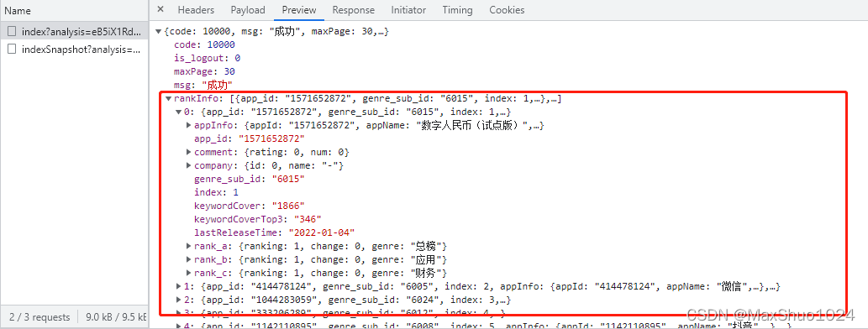Click the 9.0 kB / 9.5 kB transferred status
Screen dimensions: 868x329
pyautogui.click(x=116, y=317)
